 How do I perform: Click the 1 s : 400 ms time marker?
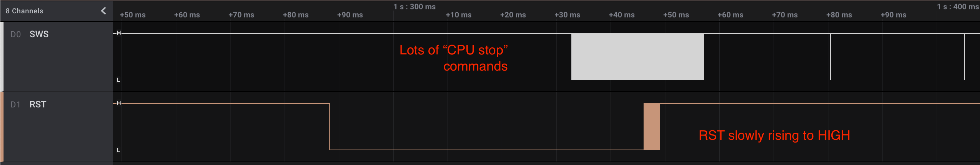[x=957, y=6]
